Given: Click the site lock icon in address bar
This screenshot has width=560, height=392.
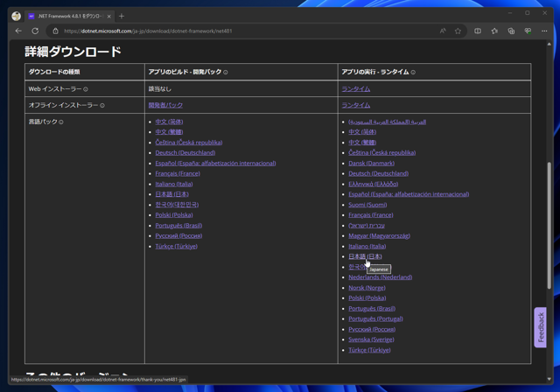Looking at the screenshot, I should tap(55, 31).
